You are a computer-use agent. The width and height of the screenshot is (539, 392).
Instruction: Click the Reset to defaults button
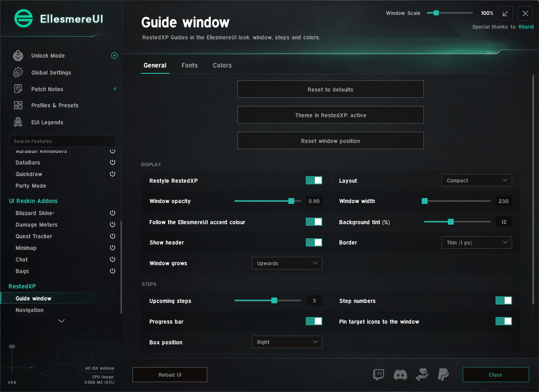click(x=331, y=89)
